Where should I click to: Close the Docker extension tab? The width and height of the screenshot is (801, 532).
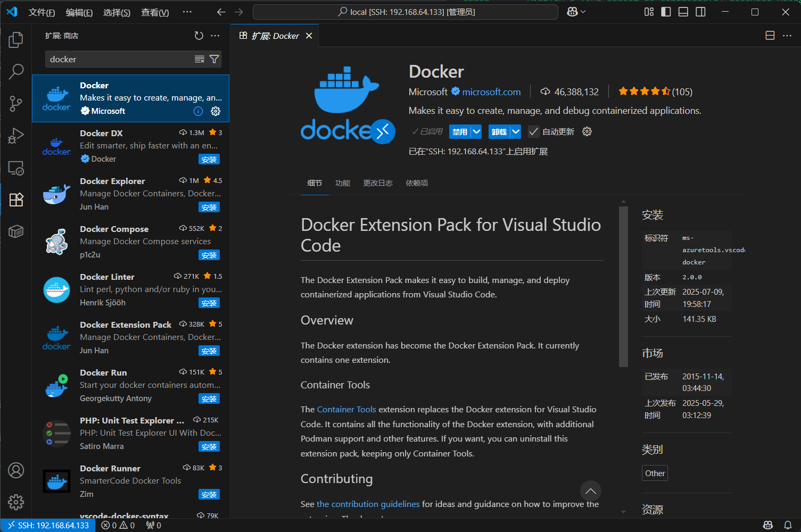(309, 36)
